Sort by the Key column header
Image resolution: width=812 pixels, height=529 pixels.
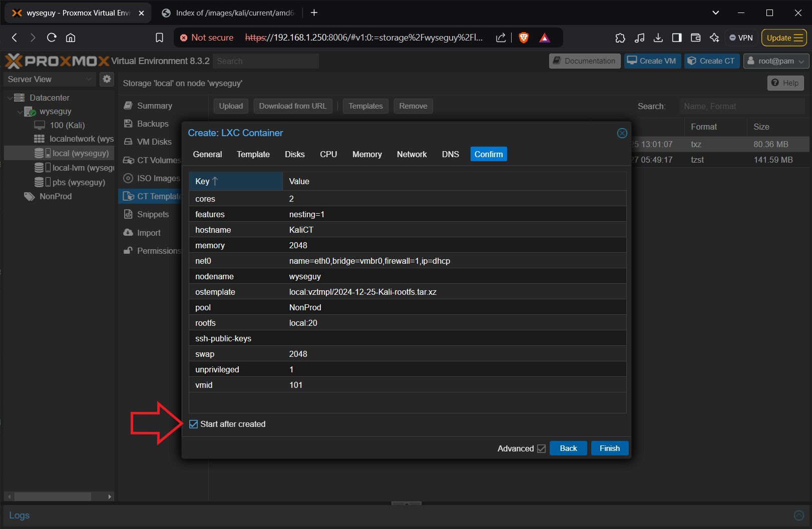235,181
